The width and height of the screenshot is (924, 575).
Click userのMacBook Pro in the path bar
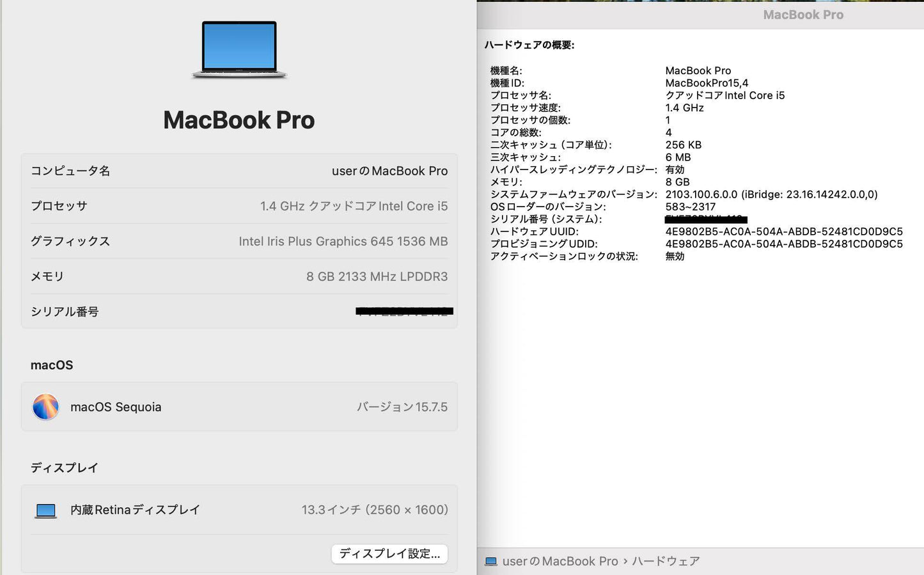(560, 562)
